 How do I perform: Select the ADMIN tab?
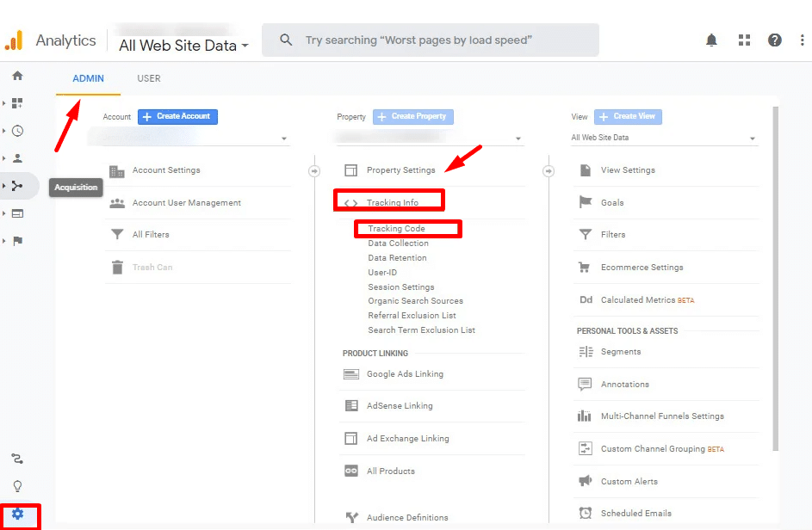click(87, 78)
